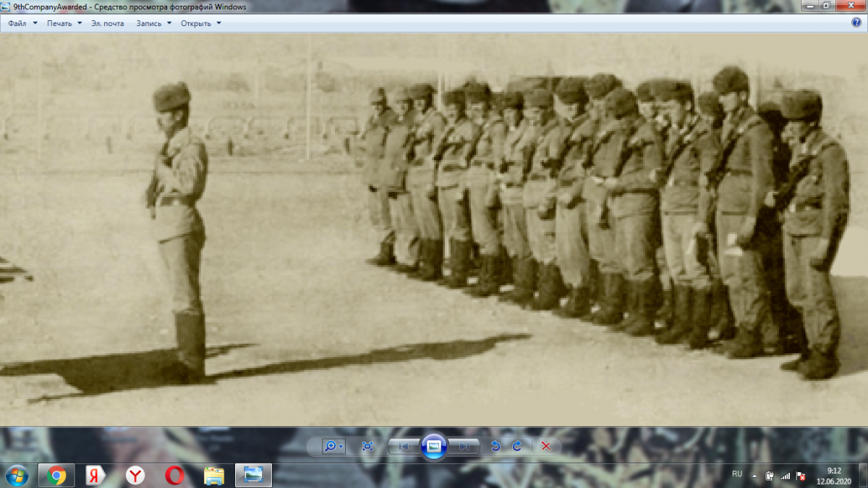Expand the Запись dropdown arrow
This screenshot has width=868, height=488.
pyautogui.click(x=169, y=23)
